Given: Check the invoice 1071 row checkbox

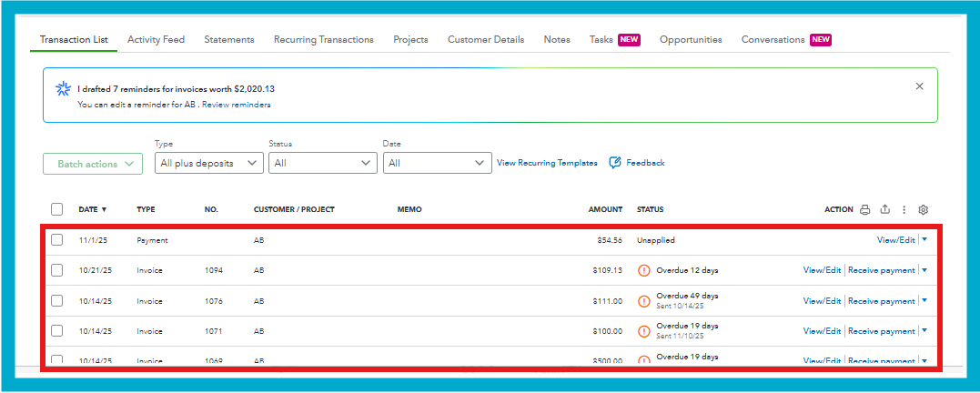Looking at the screenshot, I should coord(57,331).
